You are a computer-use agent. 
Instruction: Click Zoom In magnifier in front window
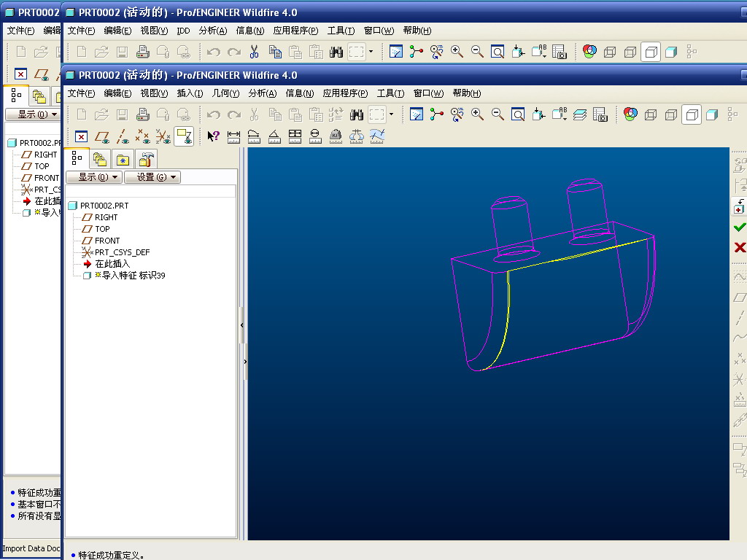[477, 114]
